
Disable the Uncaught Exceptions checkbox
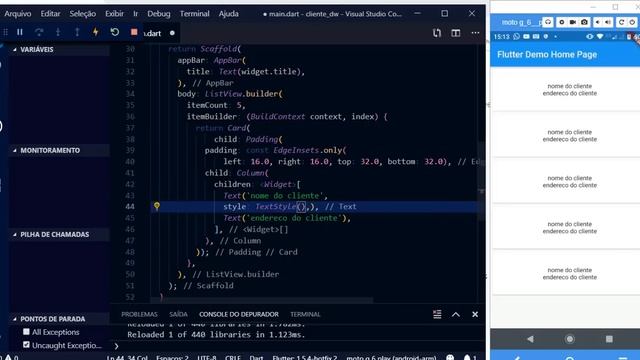click(x=27, y=345)
